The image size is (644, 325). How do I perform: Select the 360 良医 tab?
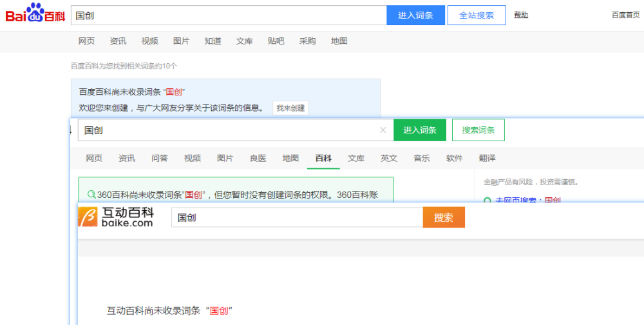point(258,158)
